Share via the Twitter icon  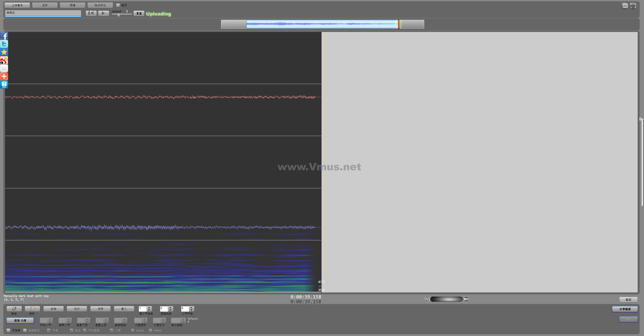4,44
